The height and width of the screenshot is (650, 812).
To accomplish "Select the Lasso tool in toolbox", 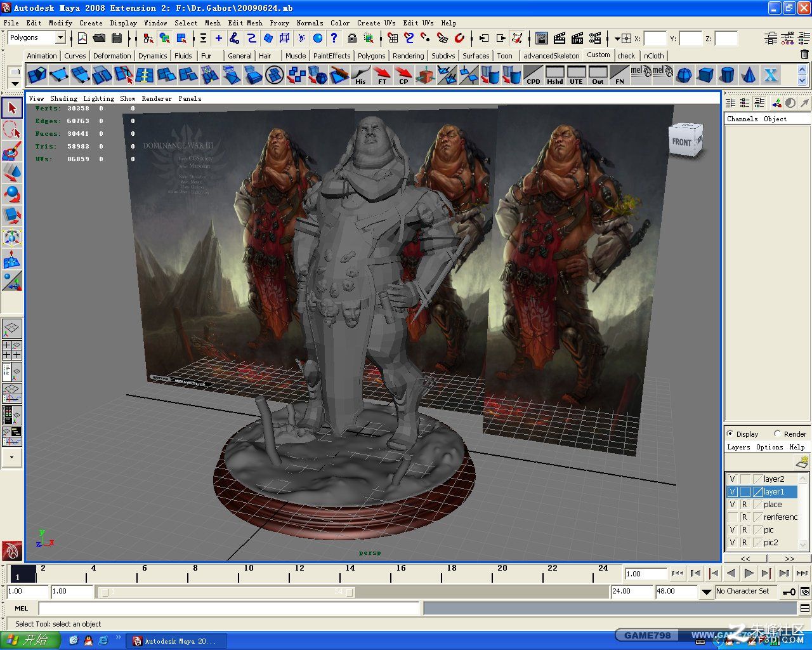I will tap(11, 129).
